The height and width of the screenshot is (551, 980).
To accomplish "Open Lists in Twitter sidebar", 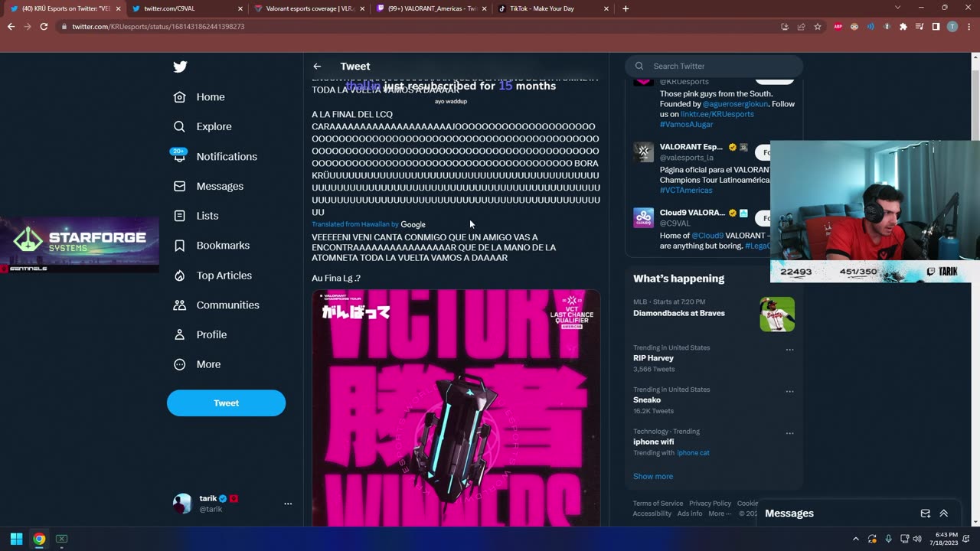I will tap(196, 216).
